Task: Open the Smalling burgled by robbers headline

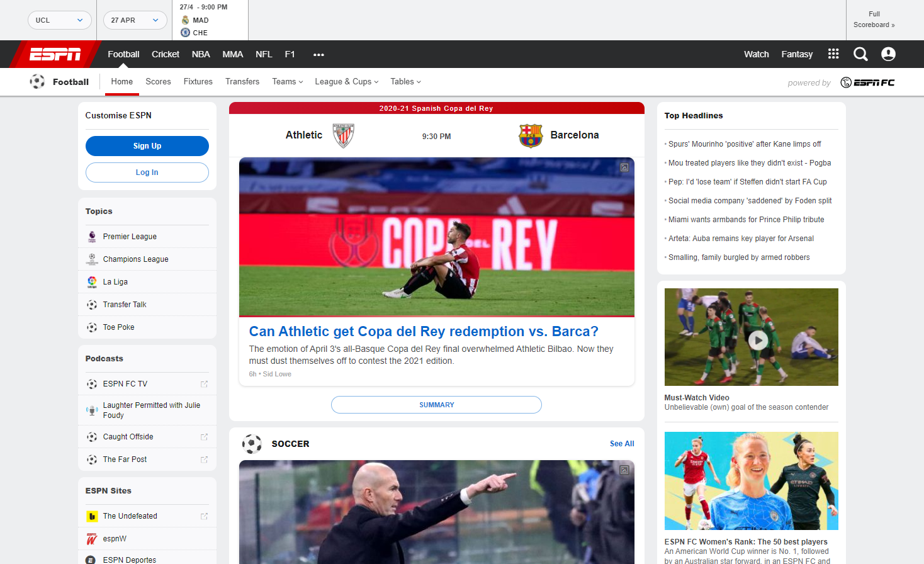Action: (x=739, y=257)
